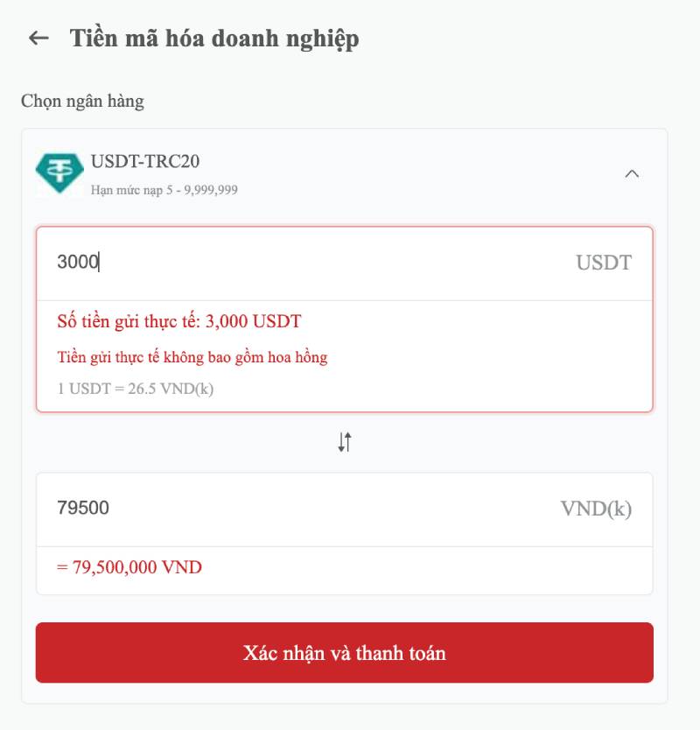Click the VND(k) unit label
The height and width of the screenshot is (730, 700).
click(x=595, y=509)
